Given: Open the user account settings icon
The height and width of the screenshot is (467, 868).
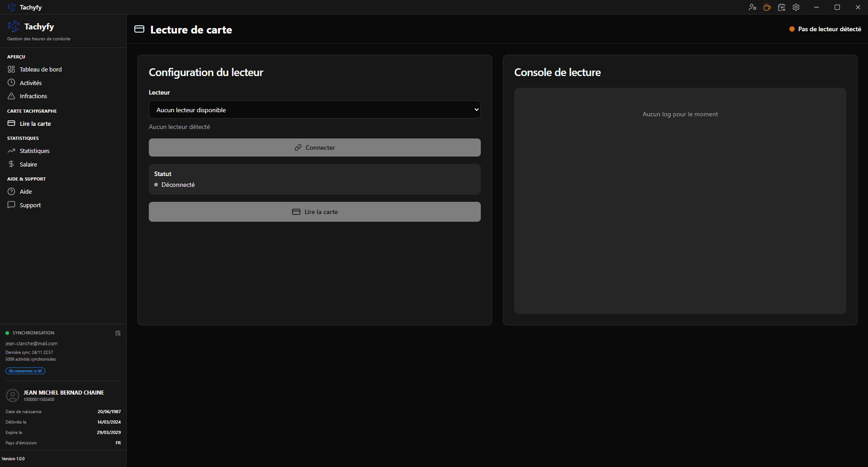Looking at the screenshot, I should [752, 7].
